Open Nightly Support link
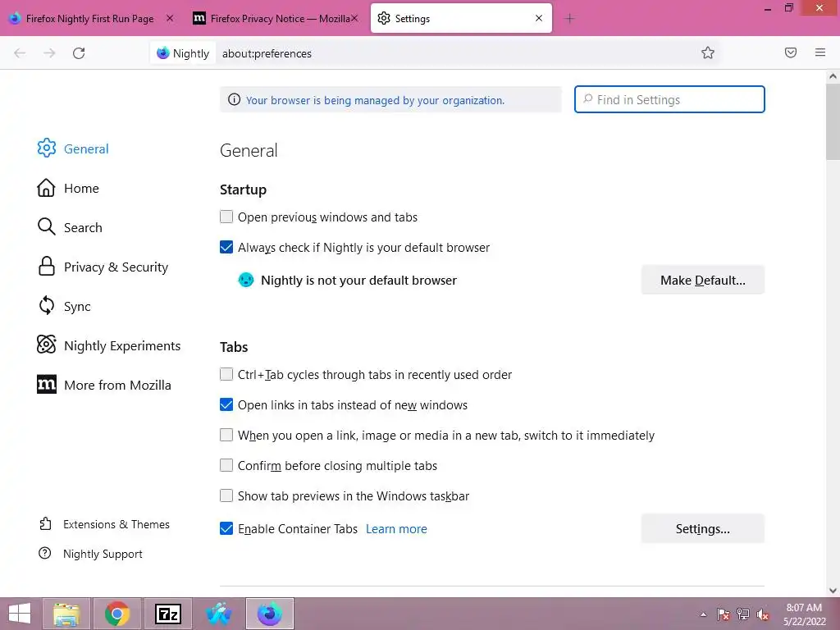The image size is (840, 630). click(x=103, y=554)
